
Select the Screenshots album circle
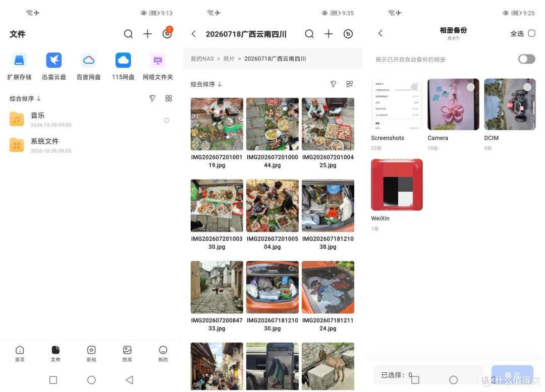(414, 87)
